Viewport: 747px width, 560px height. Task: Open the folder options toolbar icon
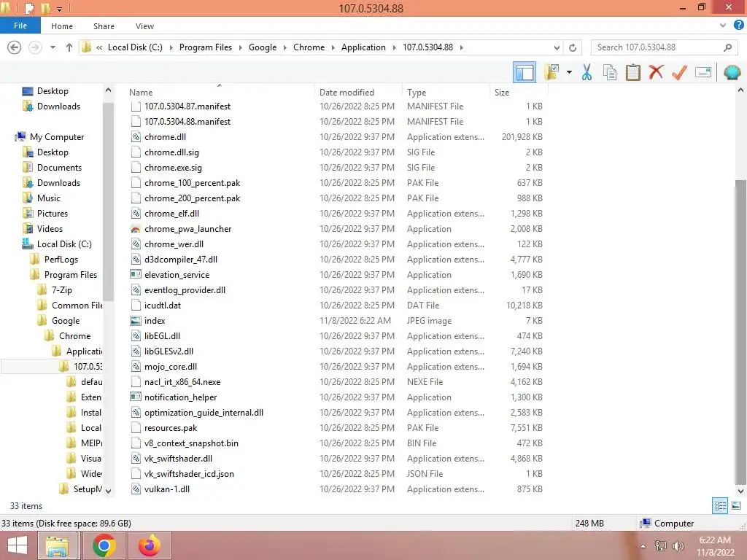click(x=551, y=72)
